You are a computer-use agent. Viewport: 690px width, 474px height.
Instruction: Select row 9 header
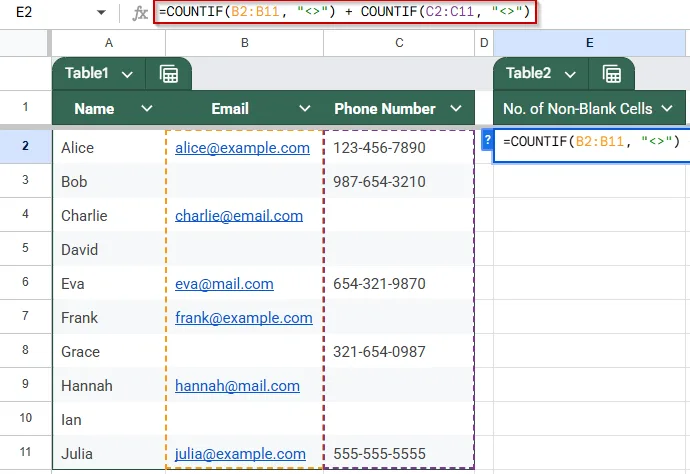(26, 384)
